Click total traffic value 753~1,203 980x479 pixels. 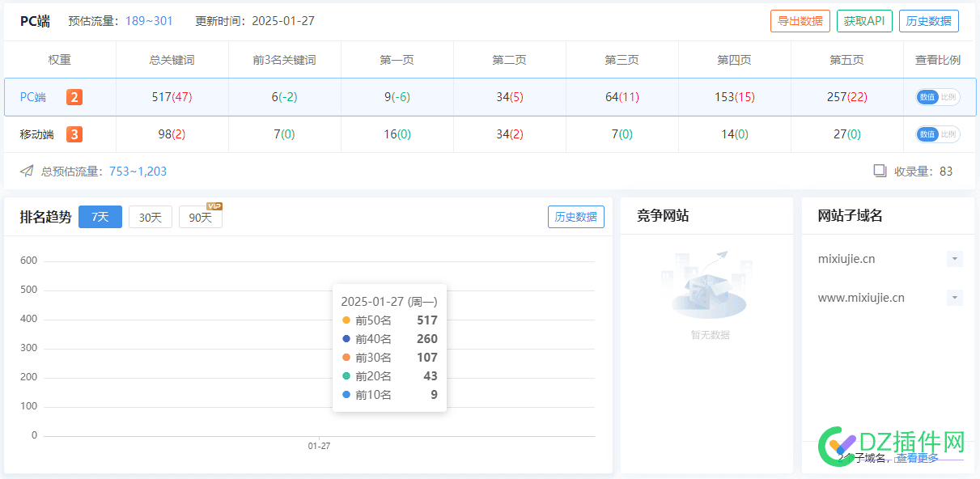pos(138,172)
